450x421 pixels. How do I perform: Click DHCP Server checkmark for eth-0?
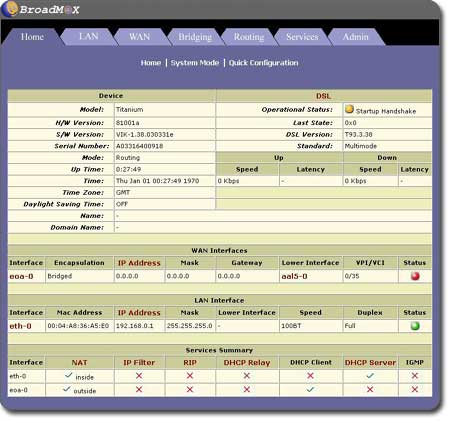[x=370, y=376]
